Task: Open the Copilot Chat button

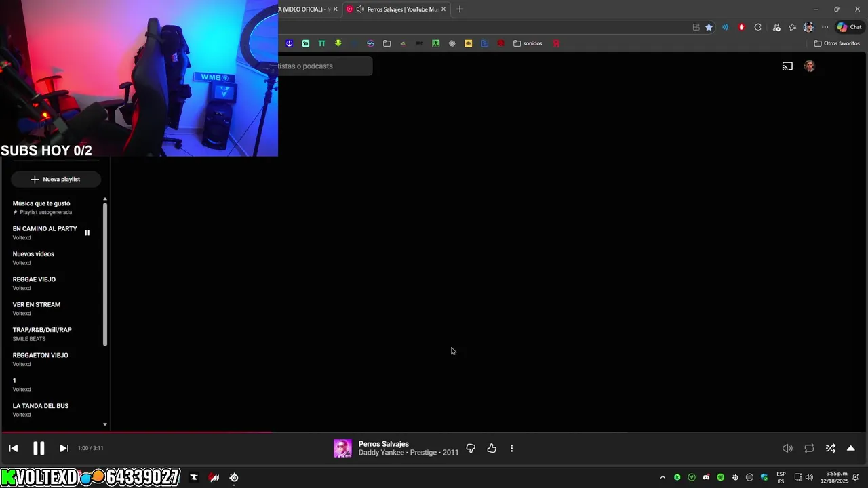Action: (x=849, y=27)
